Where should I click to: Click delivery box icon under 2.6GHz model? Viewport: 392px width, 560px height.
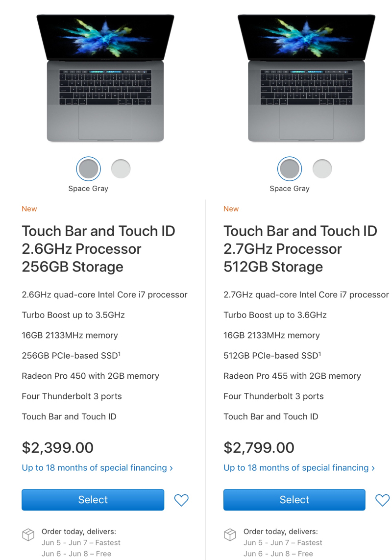pyautogui.click(x=28, y=535)
